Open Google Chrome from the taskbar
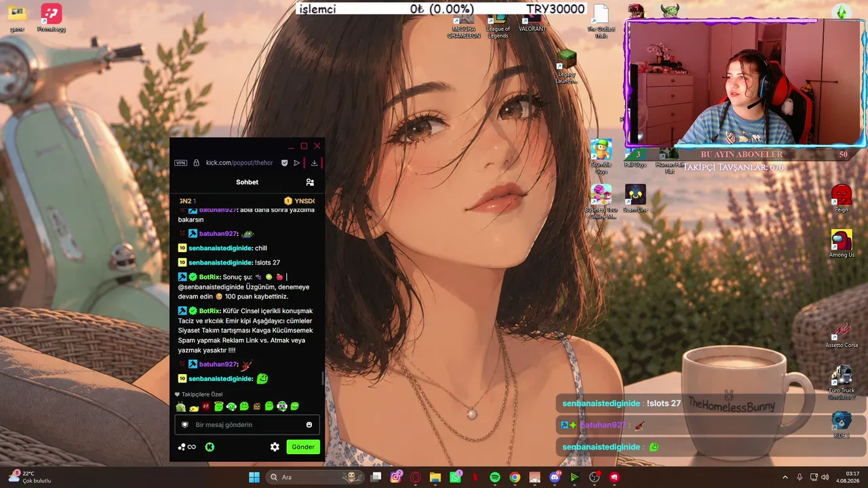This screenshot has height=488, width=868. (x=515, y=477)
